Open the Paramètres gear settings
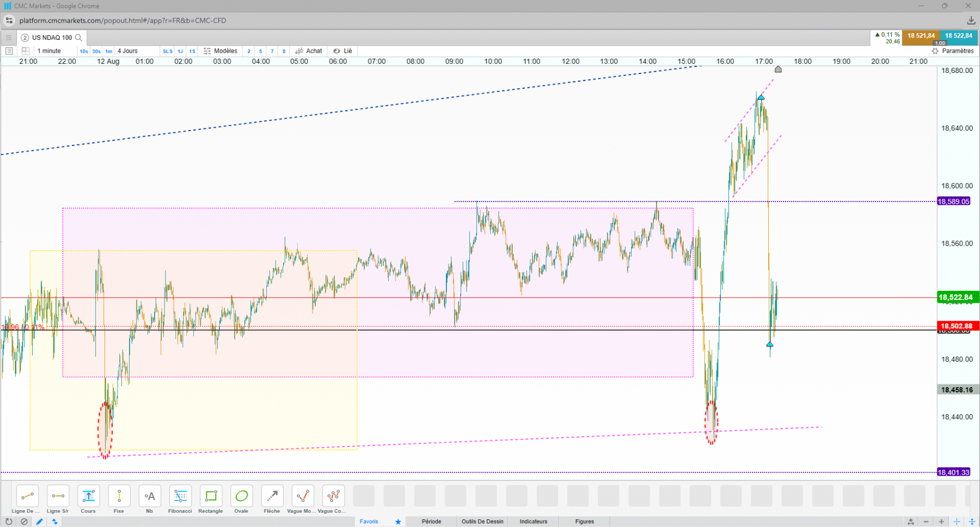Screen dimensions: 980x527 (x=952, y=51)
